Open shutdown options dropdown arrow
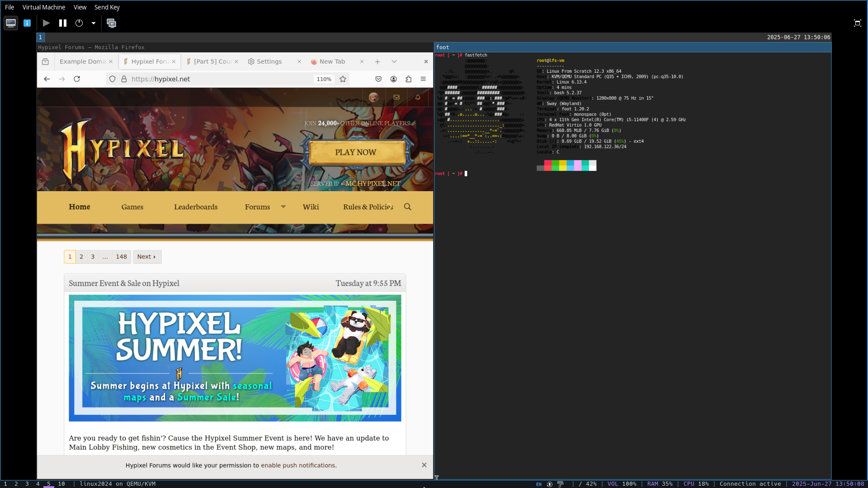Screen dimensions: 868x488 [94, 23]
